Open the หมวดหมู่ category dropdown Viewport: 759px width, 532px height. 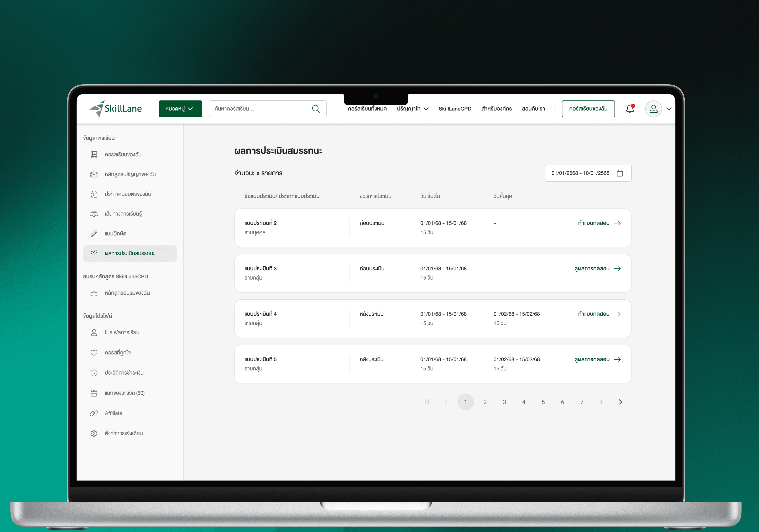180,109
